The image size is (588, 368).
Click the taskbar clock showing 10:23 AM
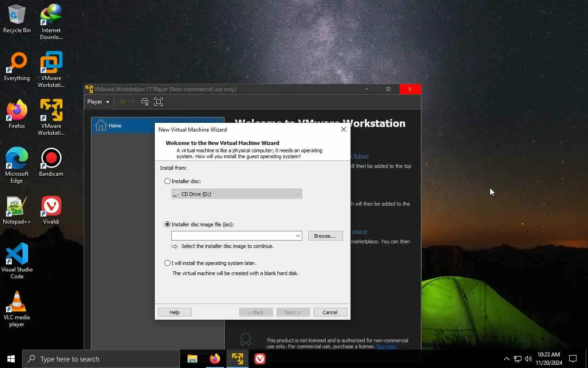point(548,359)
